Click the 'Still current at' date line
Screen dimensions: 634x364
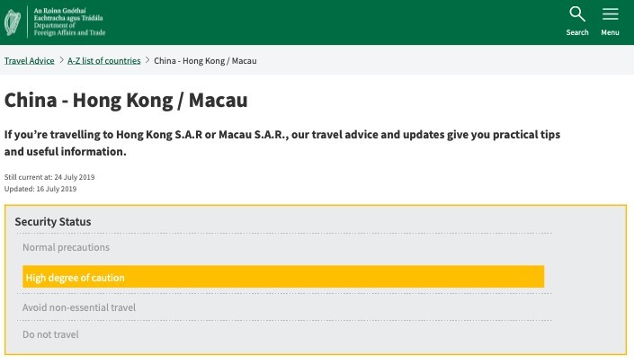[42, 177]
